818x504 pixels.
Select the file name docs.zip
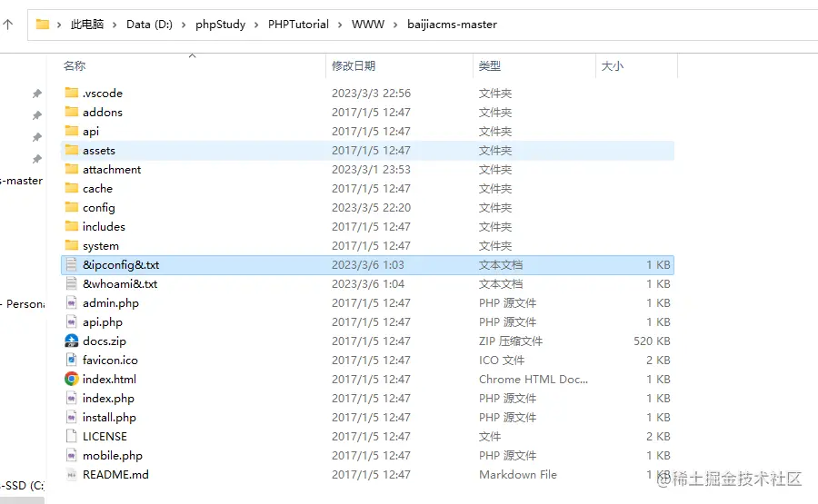105,341
